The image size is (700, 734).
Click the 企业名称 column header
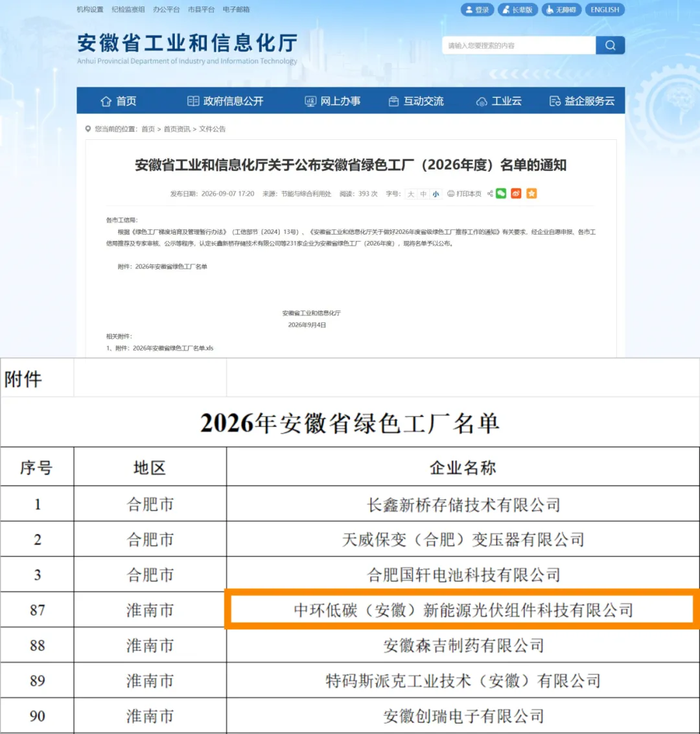[463, 467]
